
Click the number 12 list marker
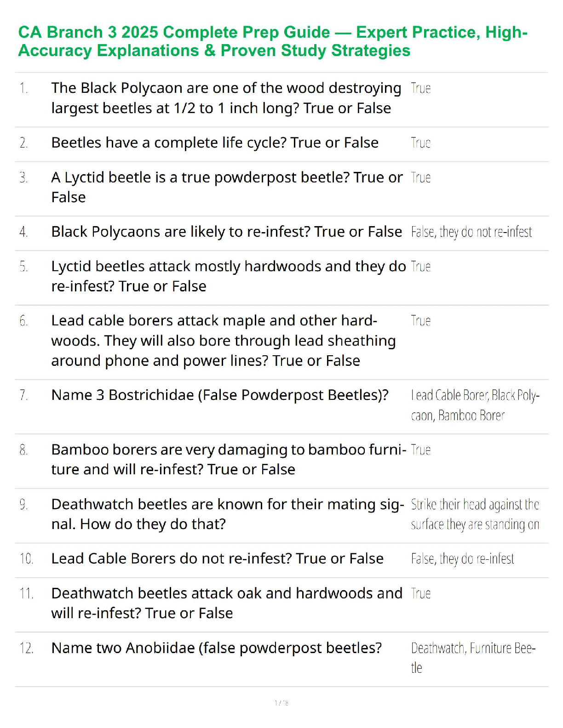coord(26,648)
